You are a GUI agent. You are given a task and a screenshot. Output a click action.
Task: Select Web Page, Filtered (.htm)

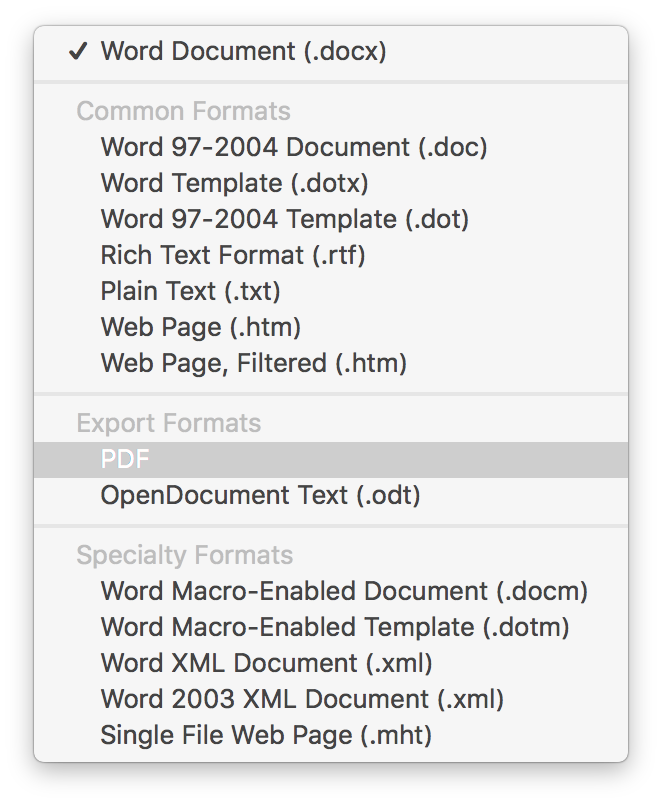coord(331,363)
